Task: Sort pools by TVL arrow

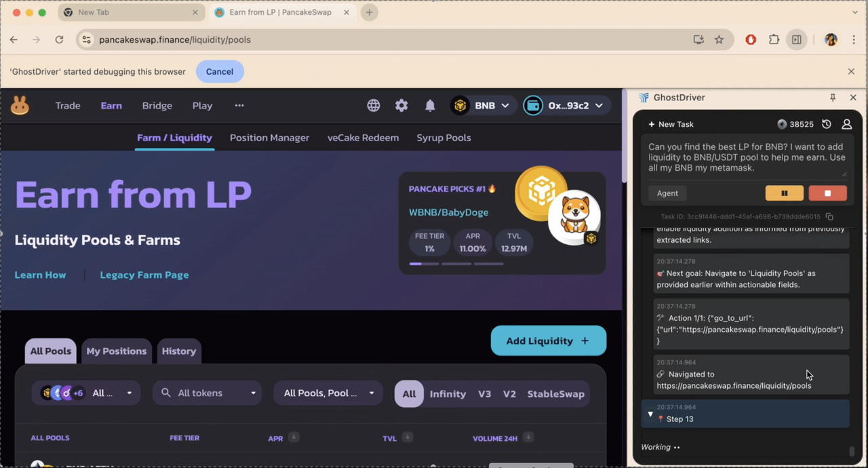Action: coord(408,437)
